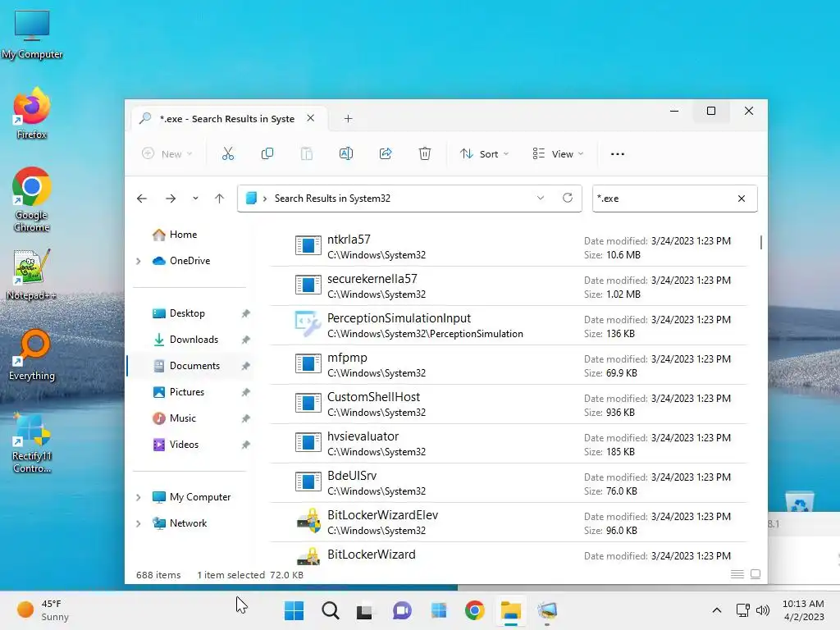The width and height of the screenshot is (840, 630).
Task: Switch to details view in status bar
Action: (x=737, y=574)
